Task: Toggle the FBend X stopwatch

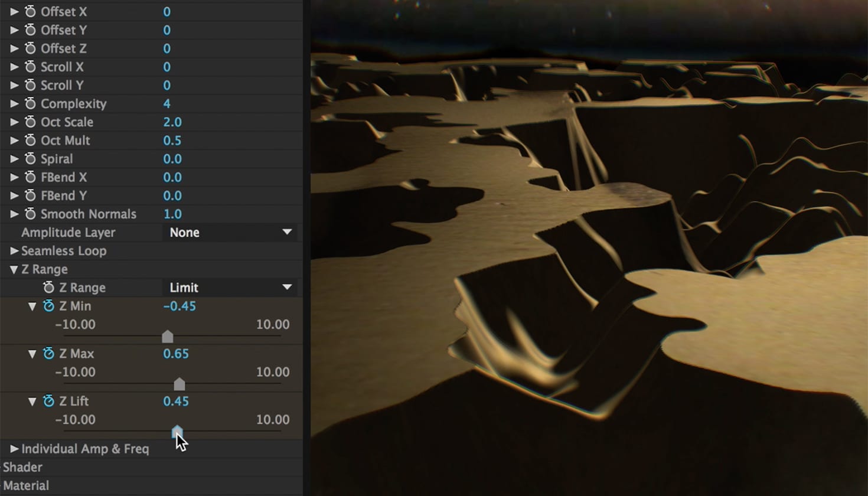Action: pyautogui.click(x=30, y=177)
